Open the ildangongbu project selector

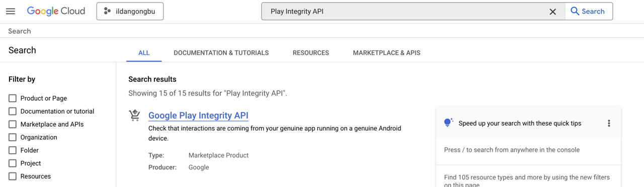click(x=130, y=11)
